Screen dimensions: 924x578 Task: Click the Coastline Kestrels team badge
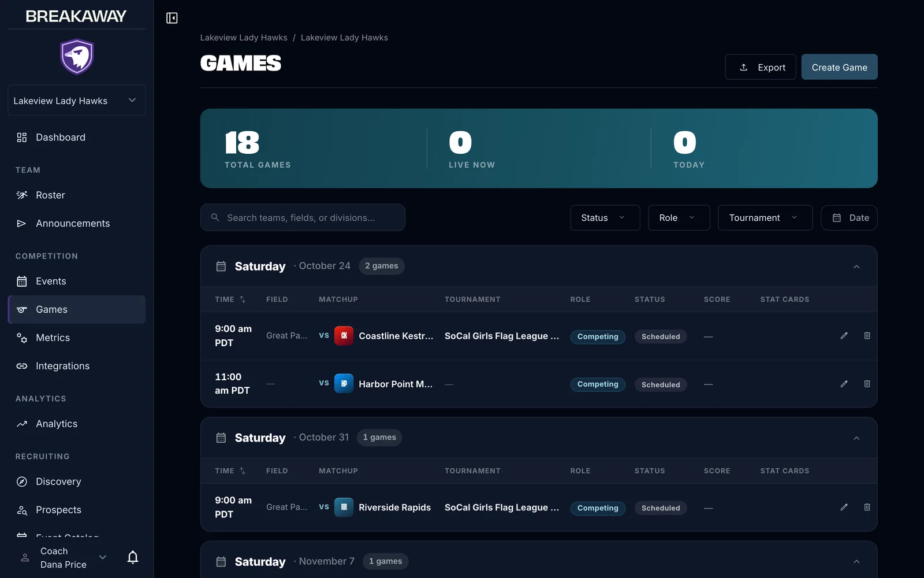pyautogui.click(x=344, y=336)
